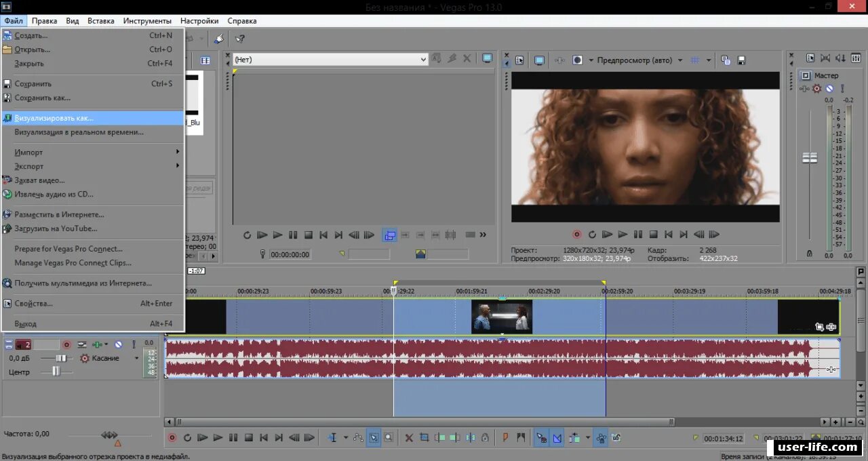Select 'Визуализировать как...' in File menu
Viewport: 868px width, 461px height.
coord(93,118)
